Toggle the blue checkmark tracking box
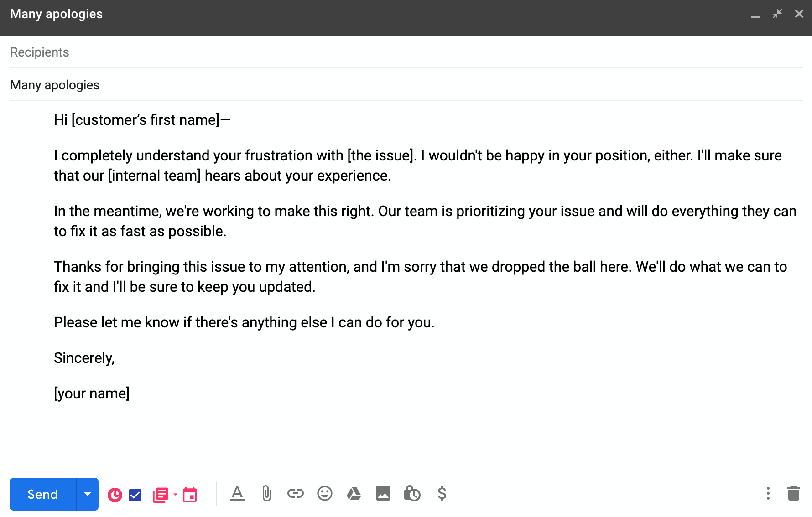This screenshot has height=517, width=812. pyautogui.click(x=135, y=495)
